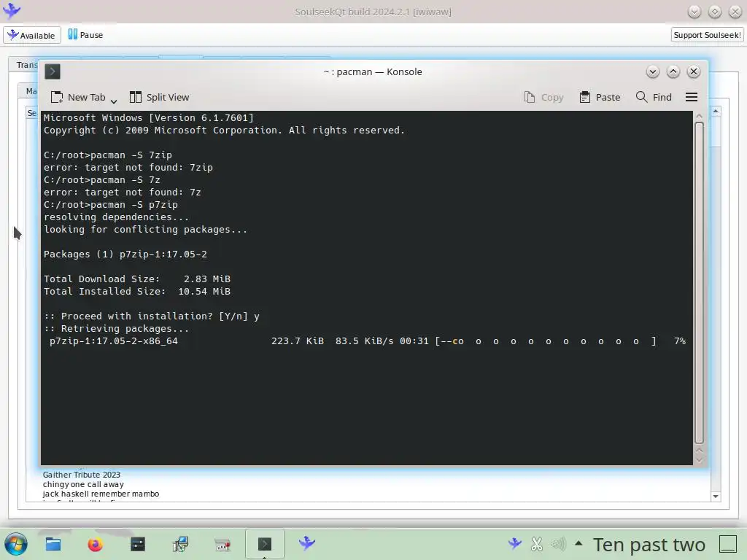Click the Konsole vertical scrollbar
The width and height of the screenshot is (747, 560).
(x=699, y=282)
